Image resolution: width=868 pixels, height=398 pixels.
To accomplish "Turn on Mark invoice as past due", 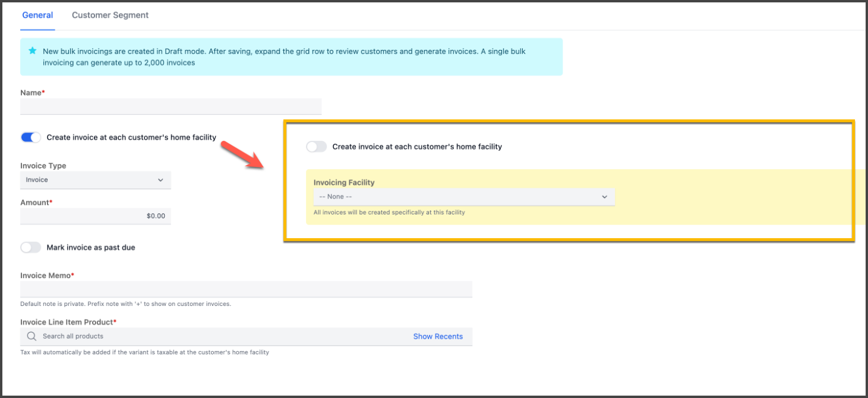I will 31,248.
